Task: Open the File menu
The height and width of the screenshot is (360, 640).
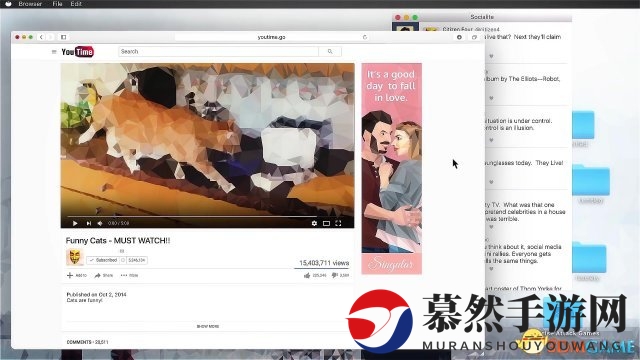Action: [57, 4]
